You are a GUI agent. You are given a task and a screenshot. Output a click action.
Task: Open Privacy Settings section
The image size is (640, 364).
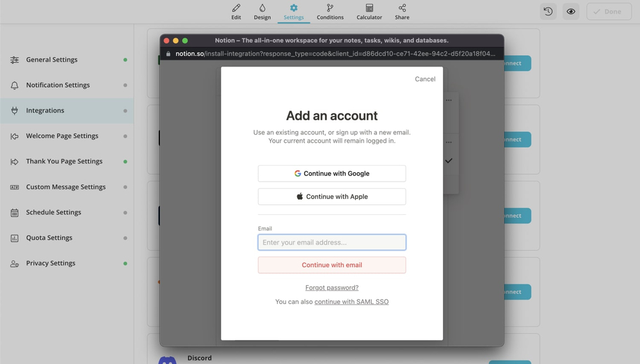point(51,263)
